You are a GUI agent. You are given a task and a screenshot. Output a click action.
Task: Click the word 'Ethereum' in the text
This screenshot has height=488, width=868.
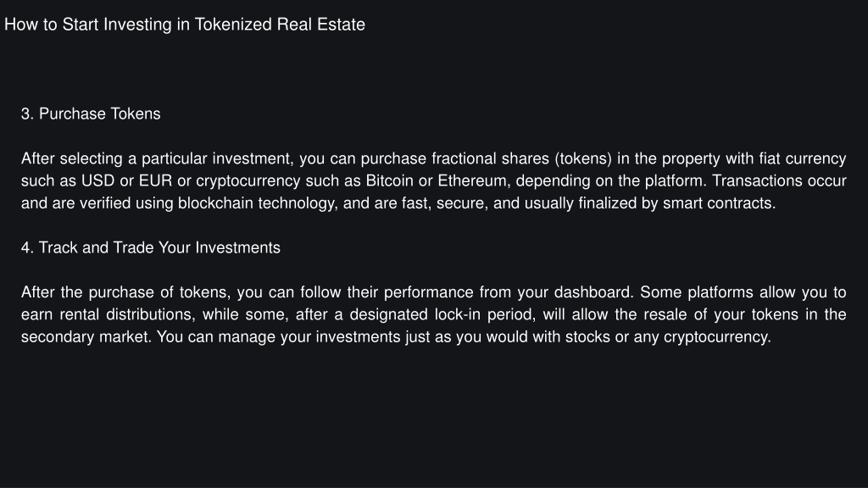click(474, 181)
